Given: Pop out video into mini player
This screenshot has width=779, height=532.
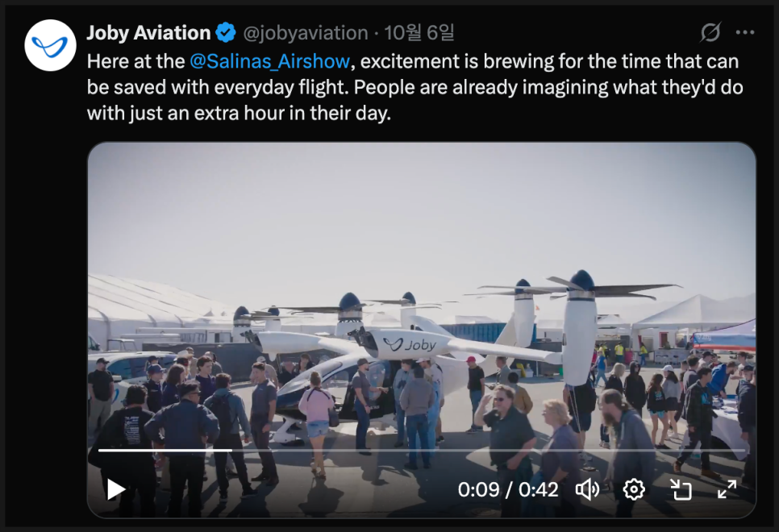Looking at the screenshot, I should click(681, 489).
